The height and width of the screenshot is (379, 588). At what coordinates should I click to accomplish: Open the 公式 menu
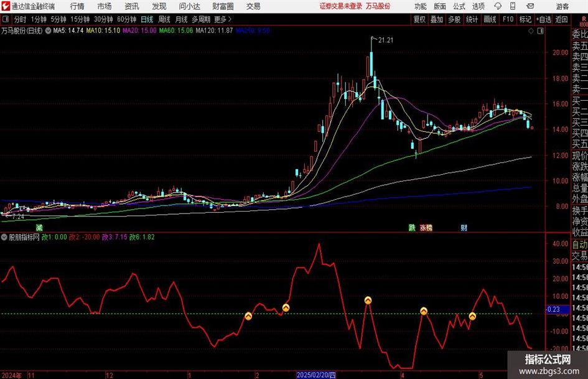click(459, 6)
